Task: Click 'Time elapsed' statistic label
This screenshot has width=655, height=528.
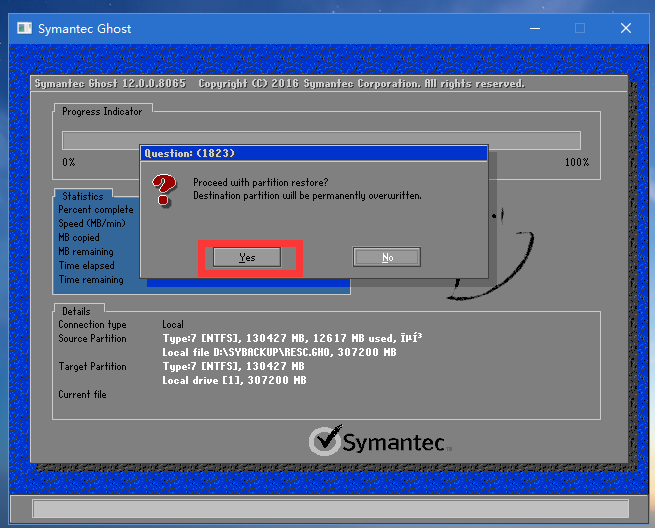Action: click(x=86, y=265)
